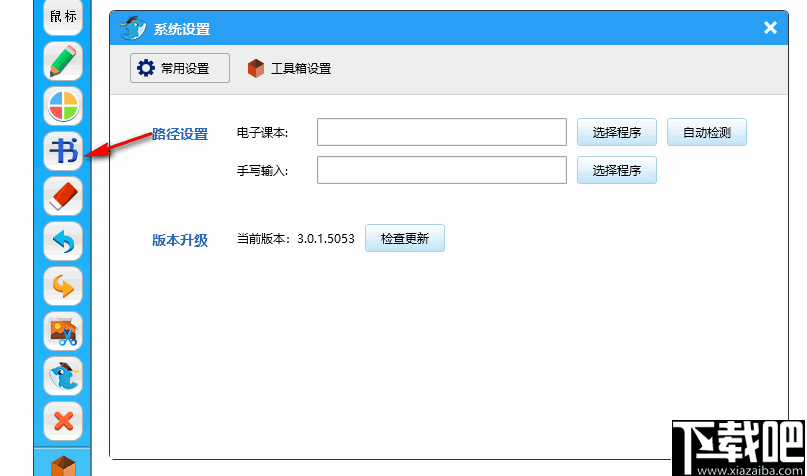The height and width of the screenshot is (476, 807).
Task: Open the screenshot scissors tool
Action: (63, 331)
